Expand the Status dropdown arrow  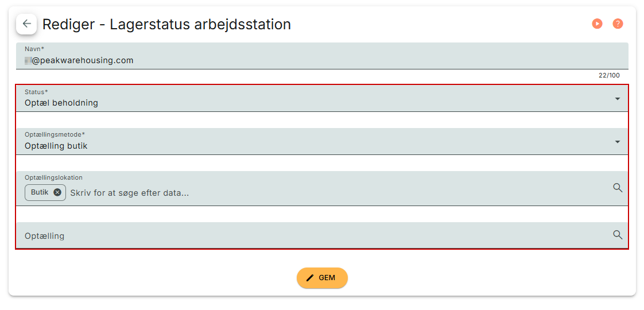click(x=618, y=99)
